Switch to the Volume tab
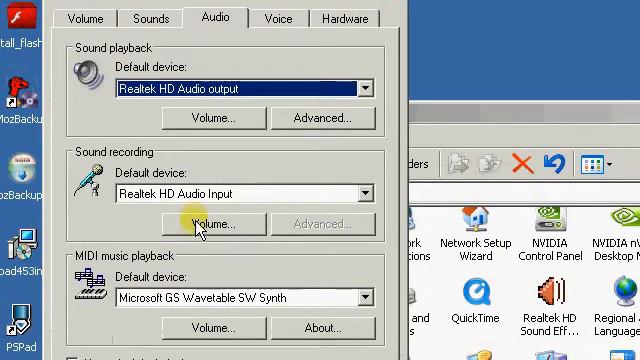The width and height of the screenshot is (640, 360). tap(85, 19)
